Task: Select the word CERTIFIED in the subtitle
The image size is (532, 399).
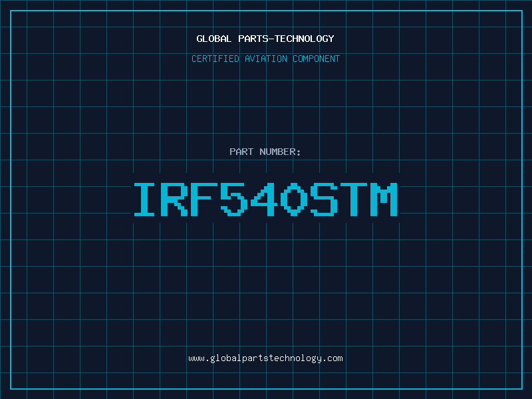Action: click(216, 59)
